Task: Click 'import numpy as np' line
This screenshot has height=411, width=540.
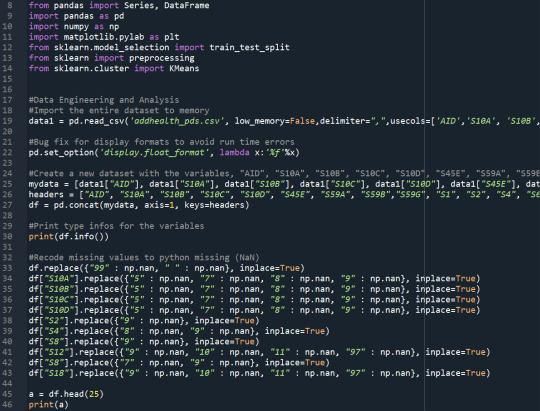Action: click(x=74, y=27)
